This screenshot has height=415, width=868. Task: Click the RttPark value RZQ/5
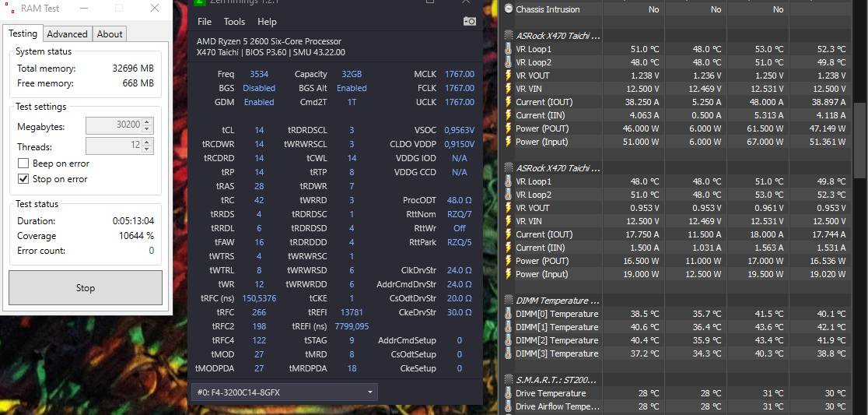click(459, 242)
